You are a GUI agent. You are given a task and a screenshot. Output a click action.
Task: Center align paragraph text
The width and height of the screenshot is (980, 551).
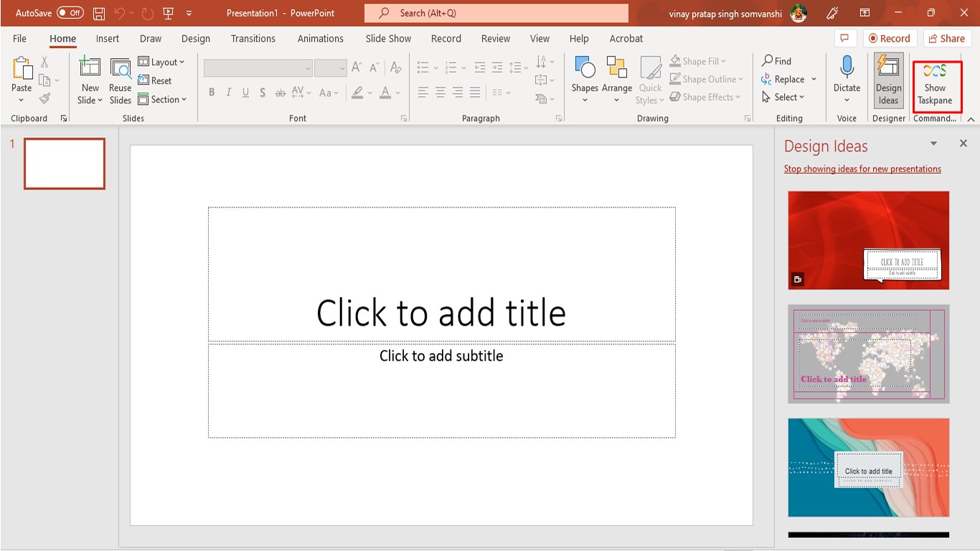point(440,93)
